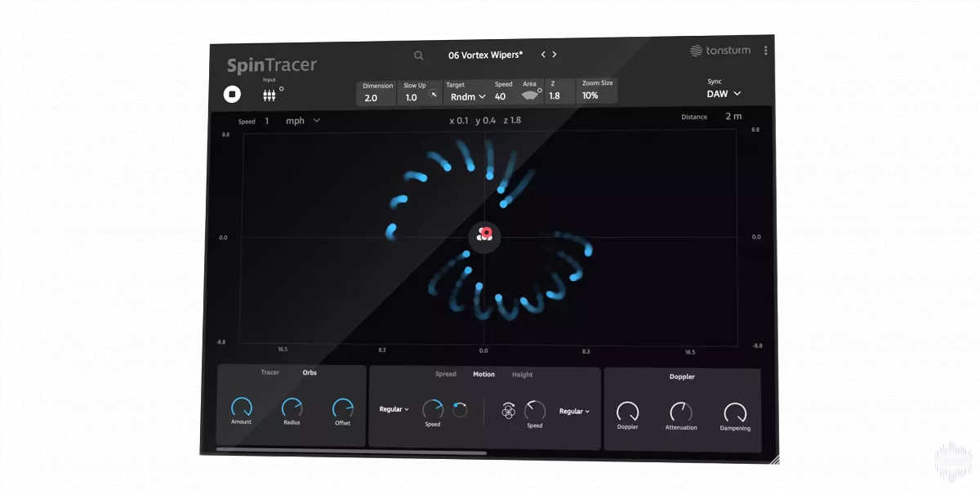This screenshot has width=980, height=490.
Task: Open the mph speed unit dropdown
Action: (x=303, y=121)
